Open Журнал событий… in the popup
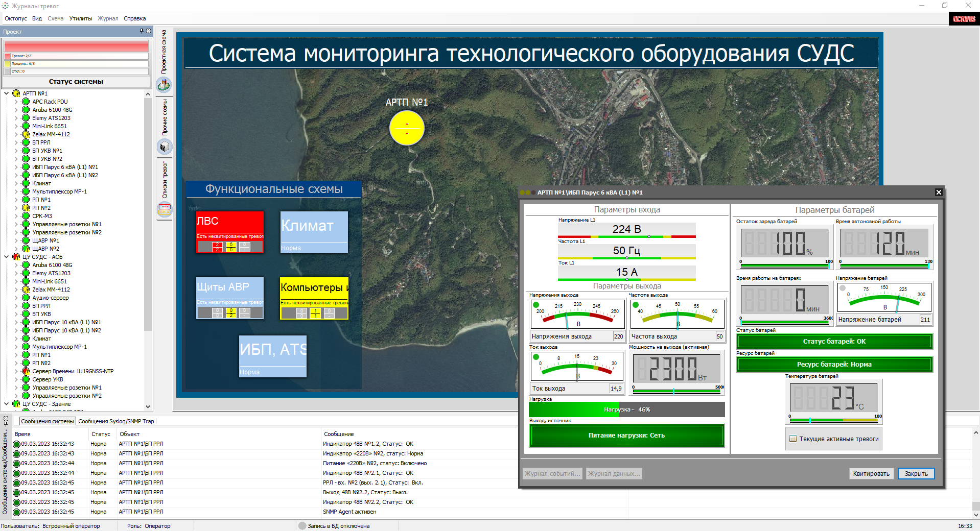 tap(552, 474)
